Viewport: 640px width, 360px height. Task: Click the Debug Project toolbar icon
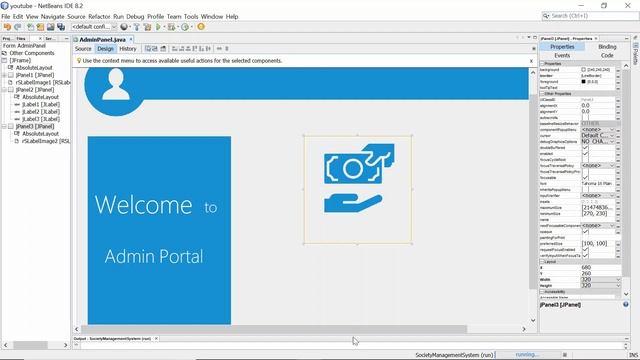coord(171,27)
